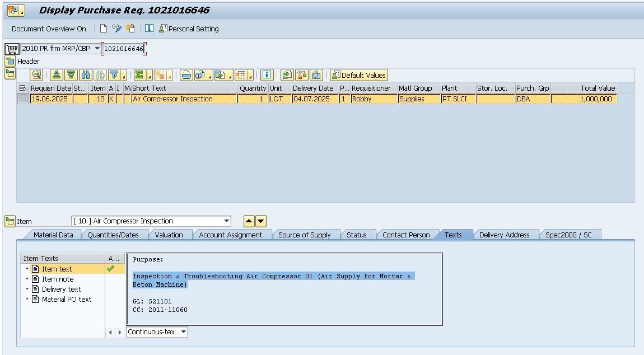Click the purchase requisition number field 1021016646

(124, 49)
